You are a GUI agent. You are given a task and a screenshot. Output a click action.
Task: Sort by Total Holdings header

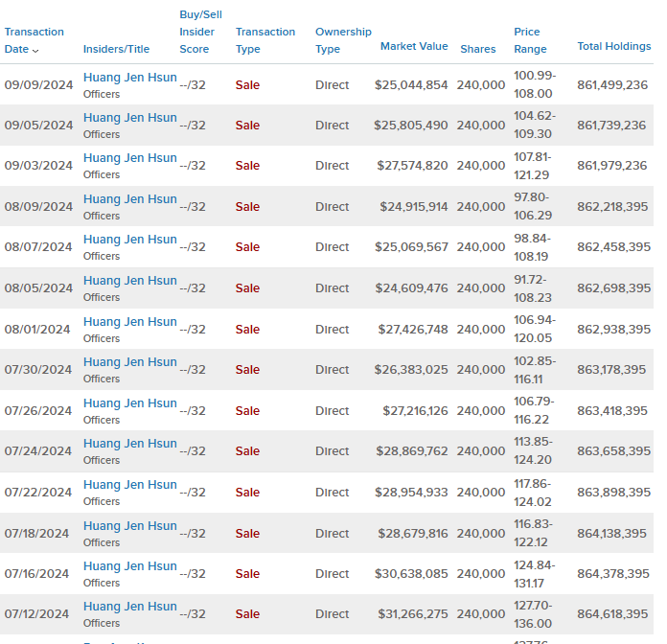pyautogui.click(x=613, y=46)
